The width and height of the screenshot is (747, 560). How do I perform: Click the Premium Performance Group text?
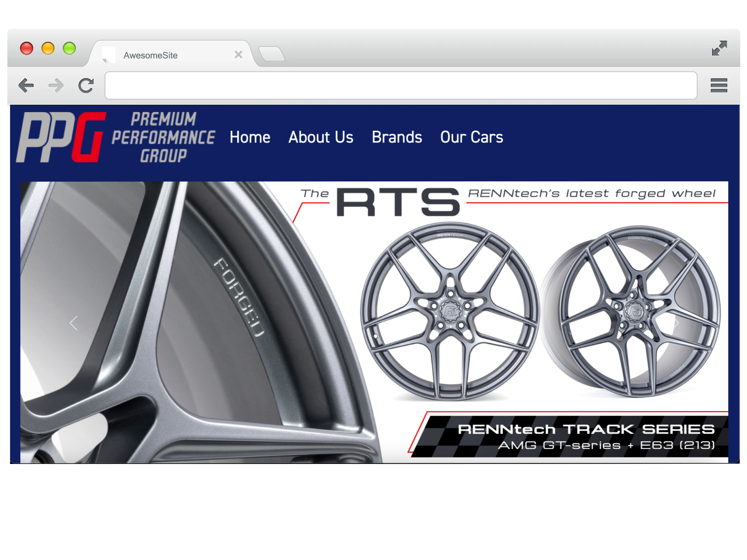tap(163, 137)
